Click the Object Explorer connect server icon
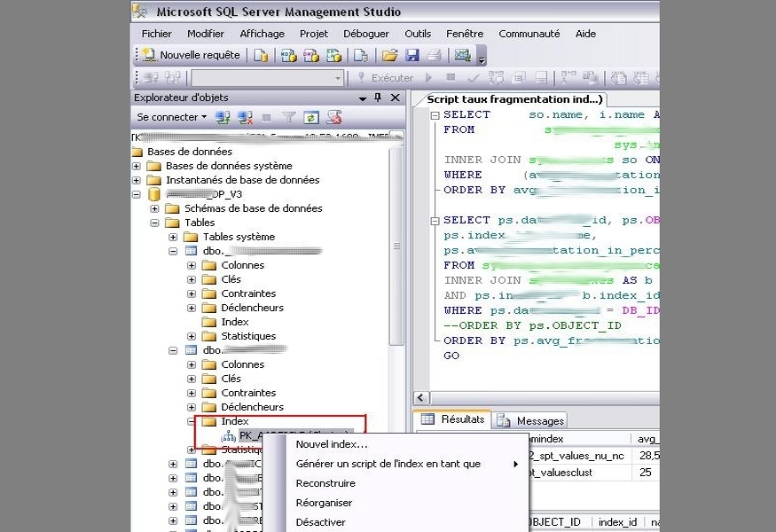The image size is (776, 532). click(x=223, y=117)
